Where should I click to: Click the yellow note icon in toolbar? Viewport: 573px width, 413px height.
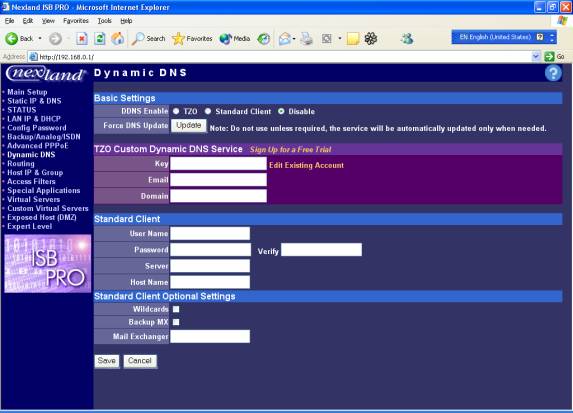[x=353, y=38]
